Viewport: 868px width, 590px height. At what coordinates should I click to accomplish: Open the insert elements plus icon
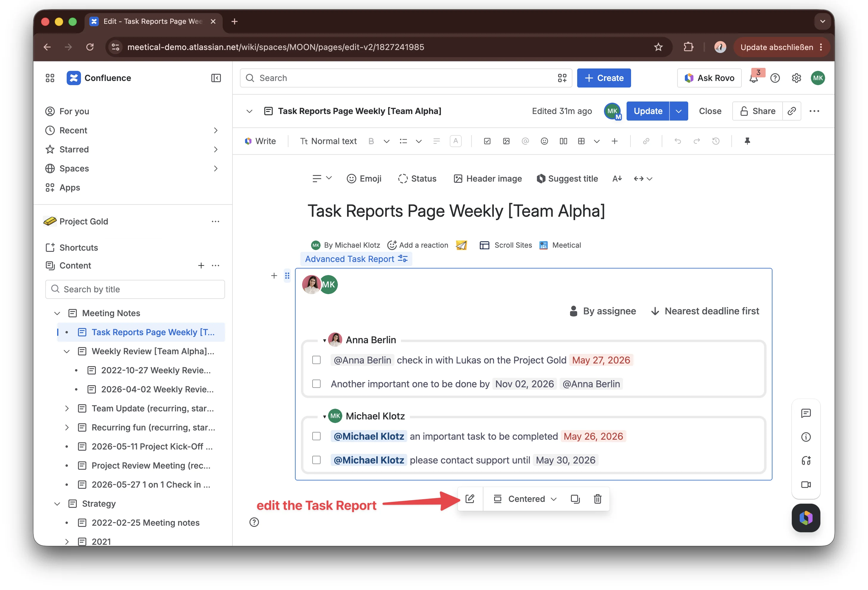click(x=614, y=141)
